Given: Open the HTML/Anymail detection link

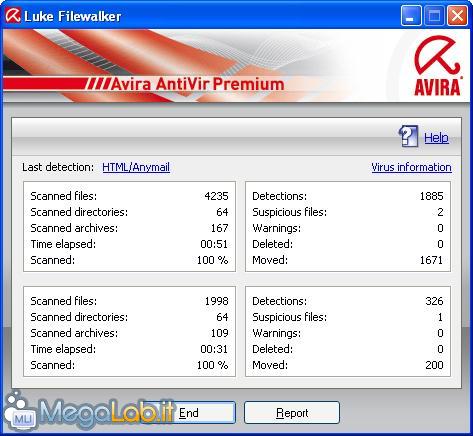Looking at the screenshot, I should coord(136,167).
